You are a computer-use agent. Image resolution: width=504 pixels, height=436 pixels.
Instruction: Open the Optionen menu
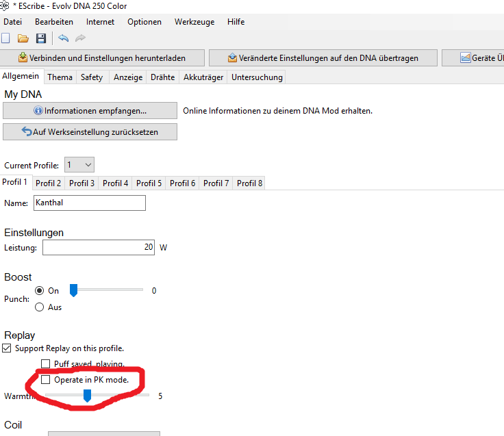144,22
